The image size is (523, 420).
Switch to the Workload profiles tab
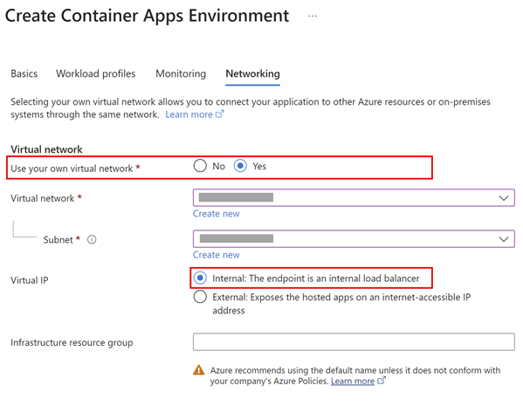click(96, 73)
